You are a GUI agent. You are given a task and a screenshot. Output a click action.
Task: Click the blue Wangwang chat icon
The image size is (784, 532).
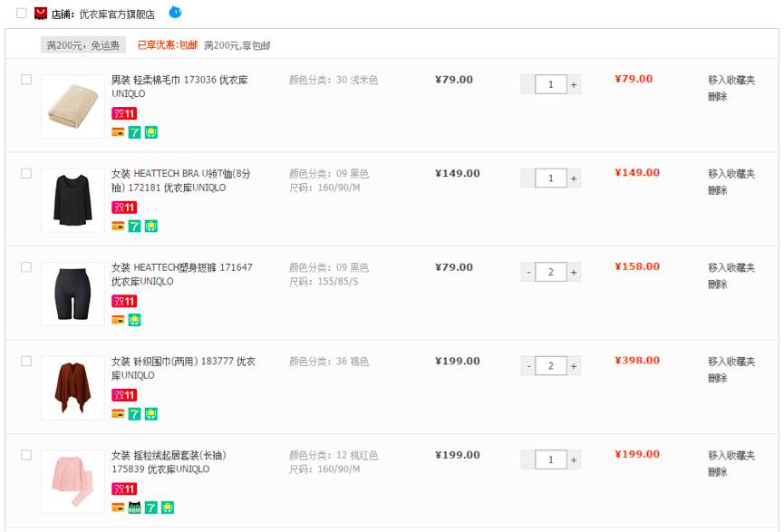pyautogui.click(x=176, y=13)
